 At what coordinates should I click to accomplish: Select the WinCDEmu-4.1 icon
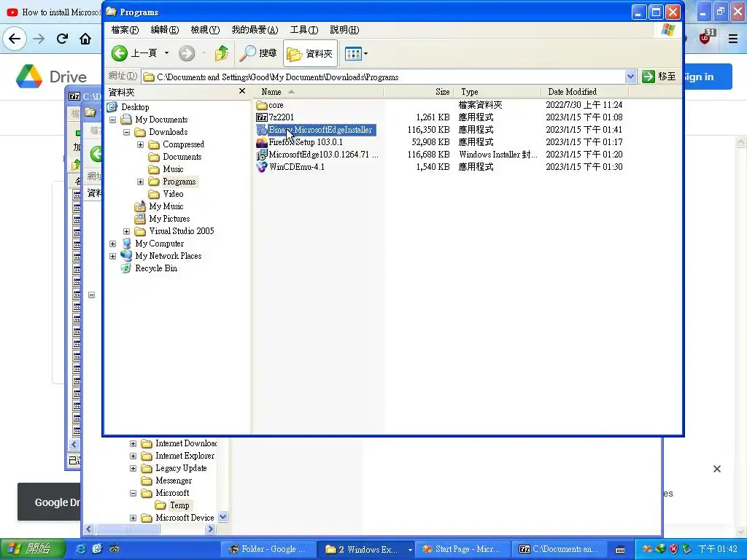point(262,167)
